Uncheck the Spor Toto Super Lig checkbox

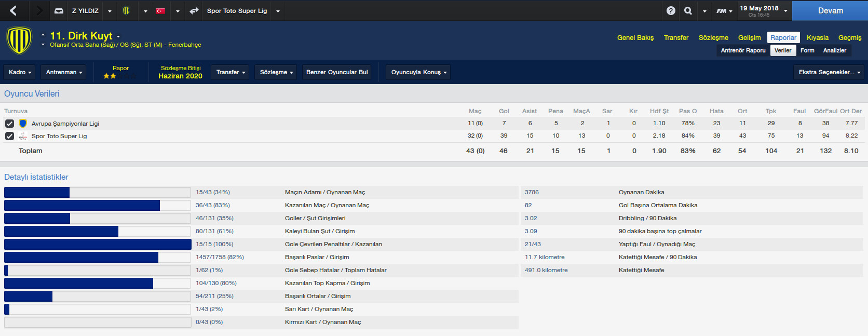click(x=9, y=136)
